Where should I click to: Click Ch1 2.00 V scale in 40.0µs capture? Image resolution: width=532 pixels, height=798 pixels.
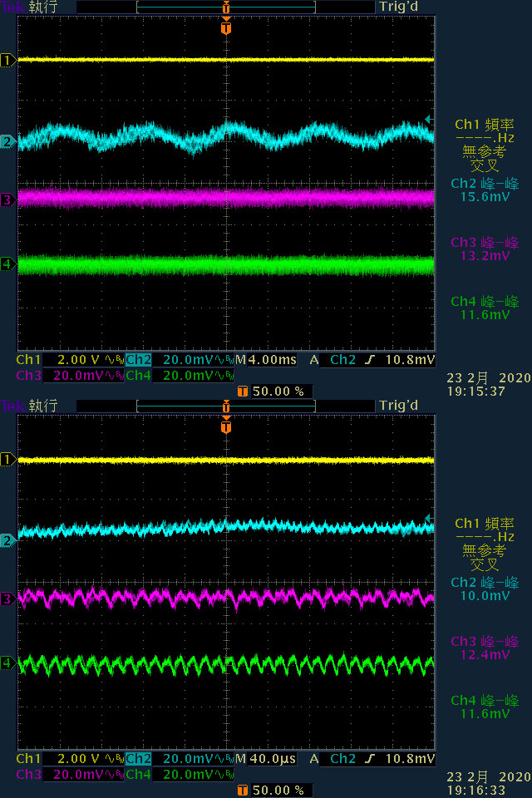pyautogui.click(x=71, y=759)
